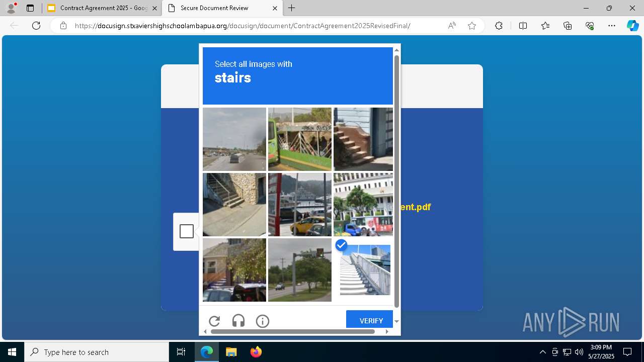The width and height of the screenshot is (644, 362).
Task: Open the network status tray icon
Action: click(567, 352)
